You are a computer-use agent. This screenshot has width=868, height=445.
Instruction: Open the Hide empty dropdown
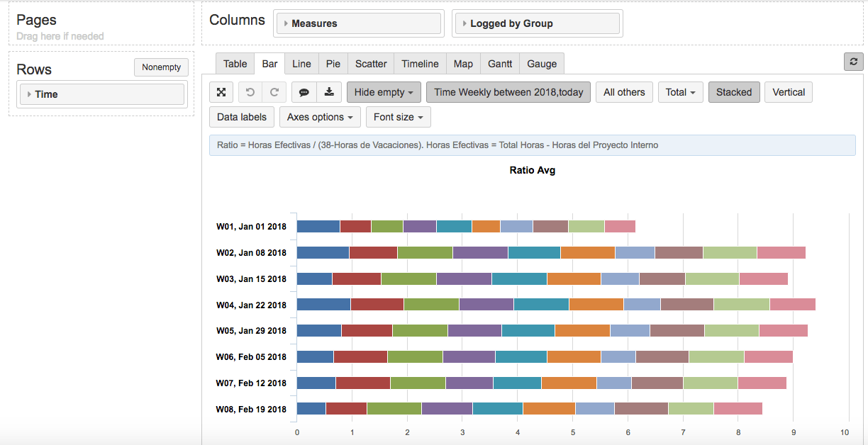coord(384,92)
